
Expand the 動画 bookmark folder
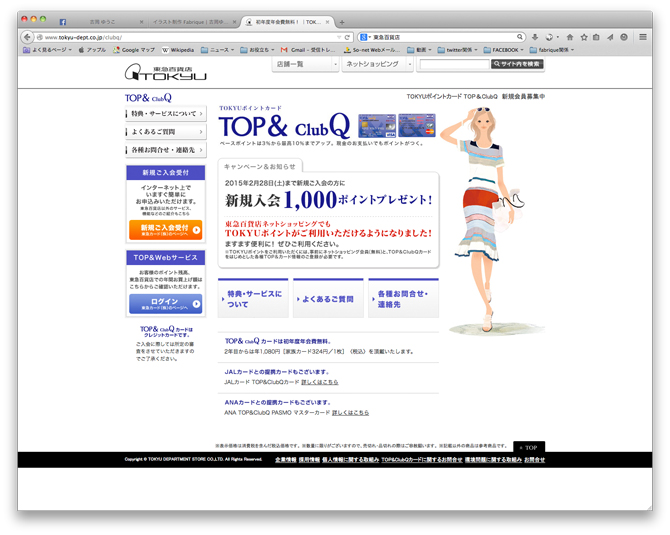click(419, 50)
